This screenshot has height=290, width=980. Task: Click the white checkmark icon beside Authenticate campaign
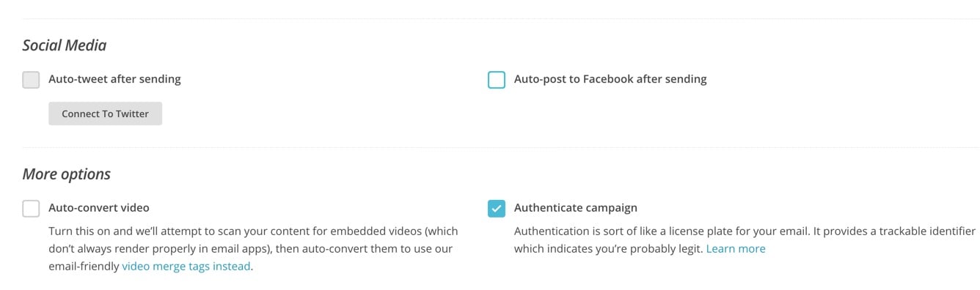[497, 208]
